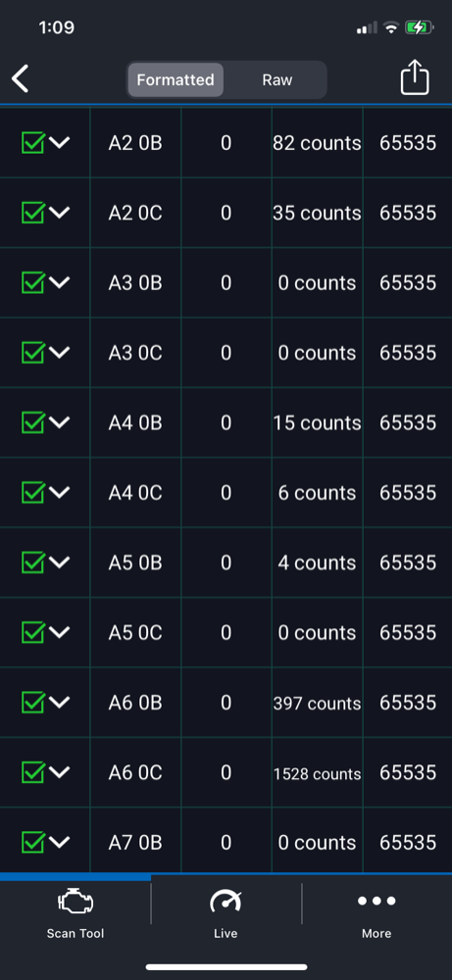This screenshot has height=980, width=452.
Task: Toggle checkbox for A4 0C row
Action: (32, 493)
